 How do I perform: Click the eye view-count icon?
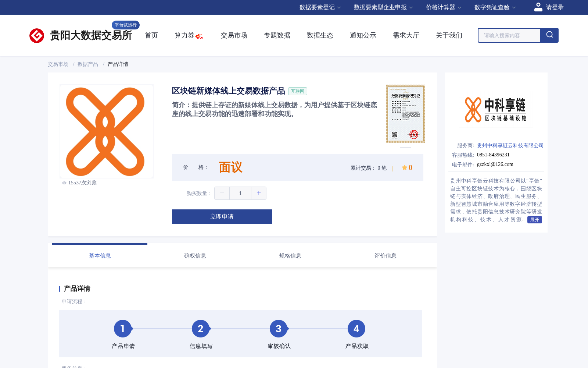pyautogui.click(x=64, y=183)
